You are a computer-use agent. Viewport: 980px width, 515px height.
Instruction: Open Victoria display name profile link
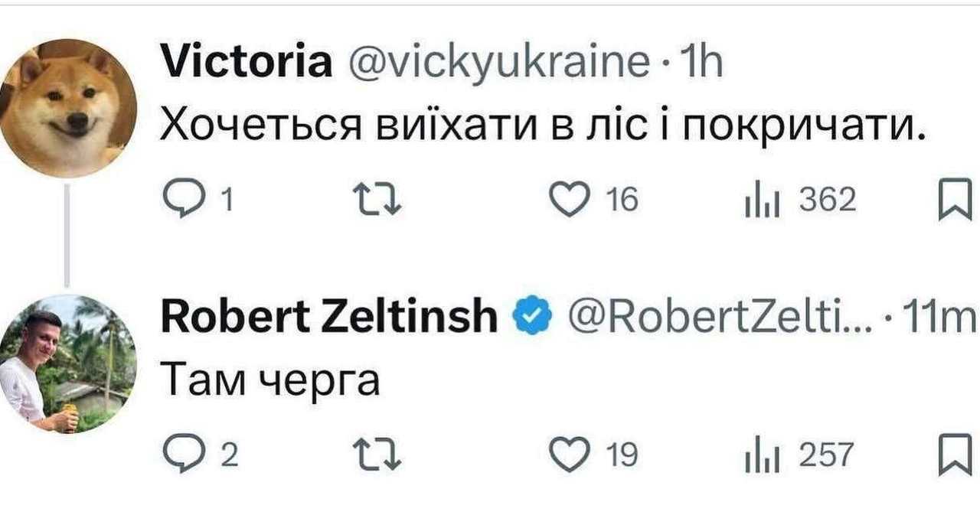[x=247, y=64]
